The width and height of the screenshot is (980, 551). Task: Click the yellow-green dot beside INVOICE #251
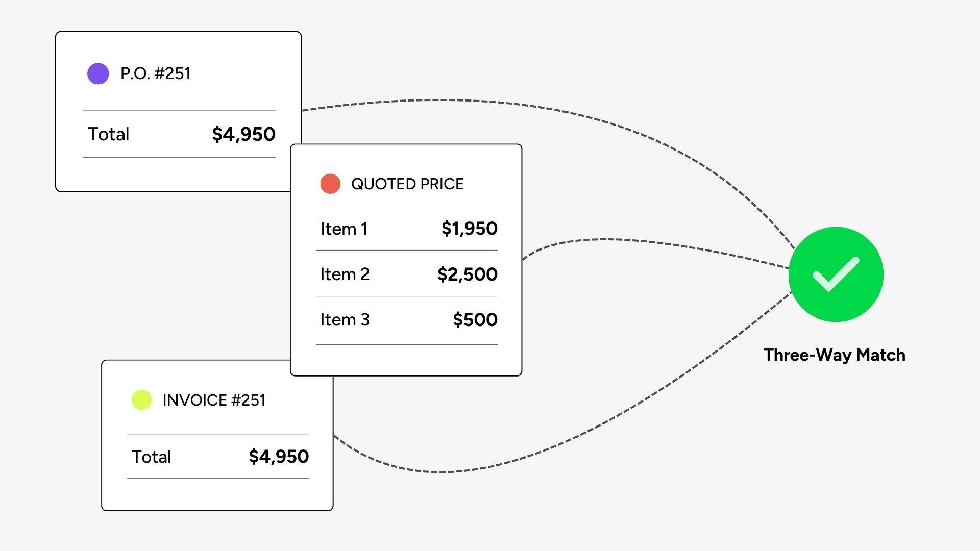point(141,399)
